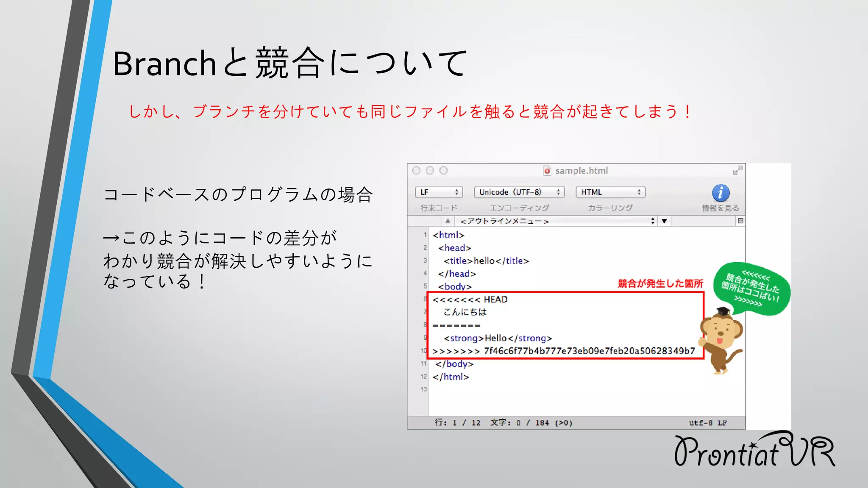Click the 情報を見る label
868x488 pixels.
tap(720, 208)
